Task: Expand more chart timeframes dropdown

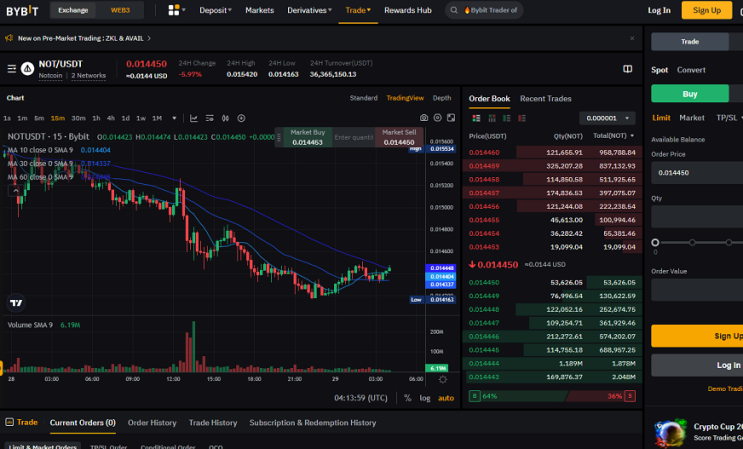Action: (174, 118)
